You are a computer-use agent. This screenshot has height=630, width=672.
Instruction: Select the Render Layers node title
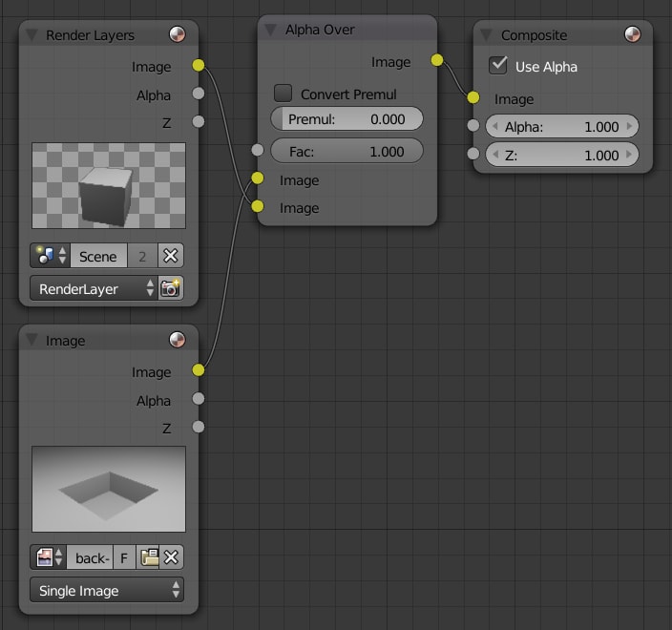pyautogui.click(x=90, y=35)
